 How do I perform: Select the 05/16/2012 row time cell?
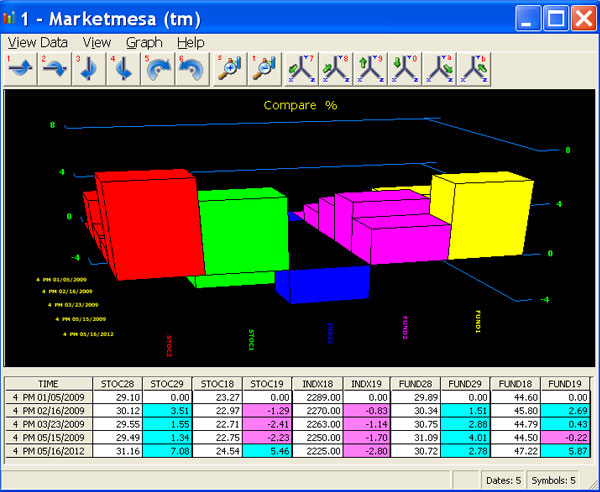48,453
